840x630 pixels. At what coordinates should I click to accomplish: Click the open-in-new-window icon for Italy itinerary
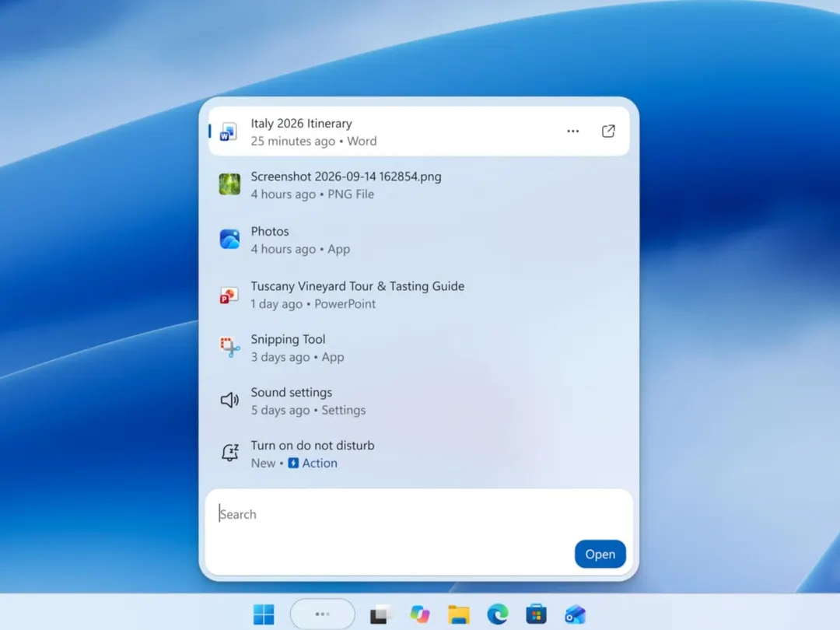click(x=608, y=131)
